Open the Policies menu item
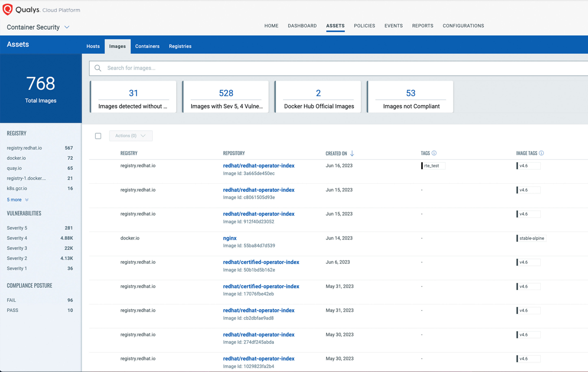588x372 pixels. (x=364, y=26)
